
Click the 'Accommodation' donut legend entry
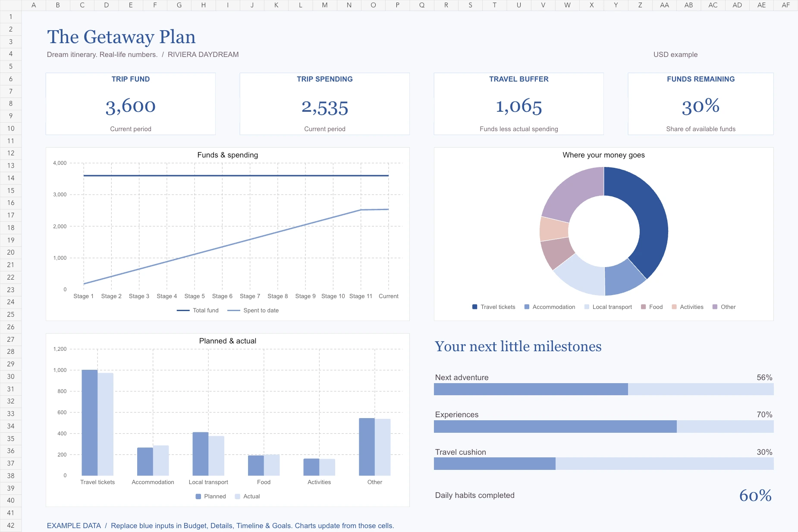coord(550,307)
